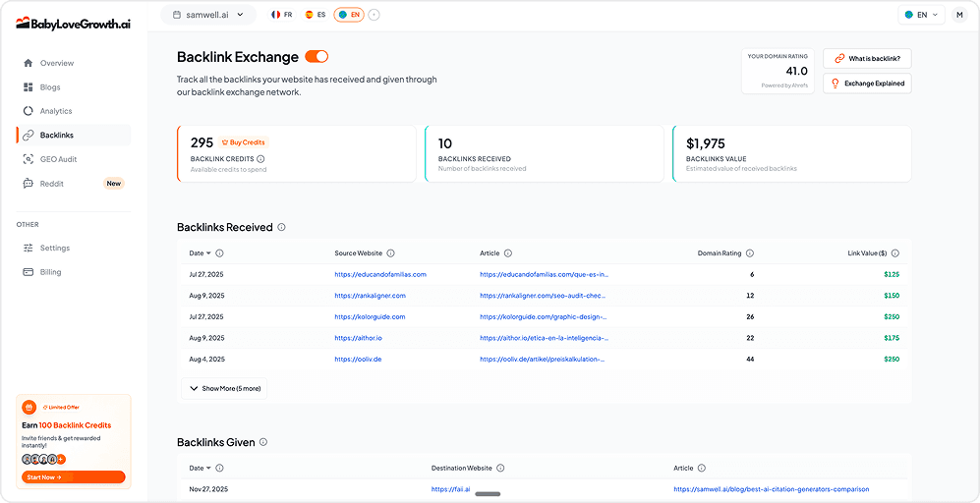Viewport: 980px width, 503px height.
Task: Go to GEO Audit in sidebar
Action: tap(58, 159)
